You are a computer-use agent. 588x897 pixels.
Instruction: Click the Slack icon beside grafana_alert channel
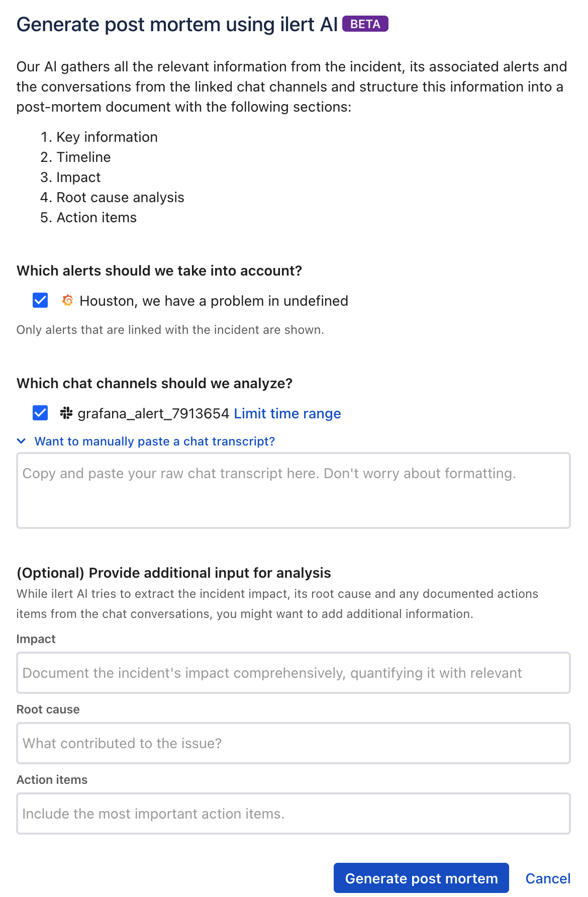click(66, 413)
